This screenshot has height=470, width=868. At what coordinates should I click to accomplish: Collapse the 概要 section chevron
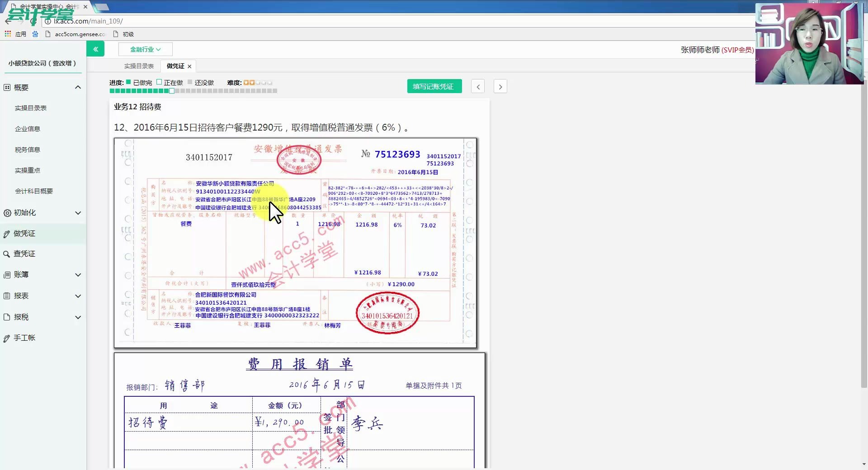coord(78,87)
